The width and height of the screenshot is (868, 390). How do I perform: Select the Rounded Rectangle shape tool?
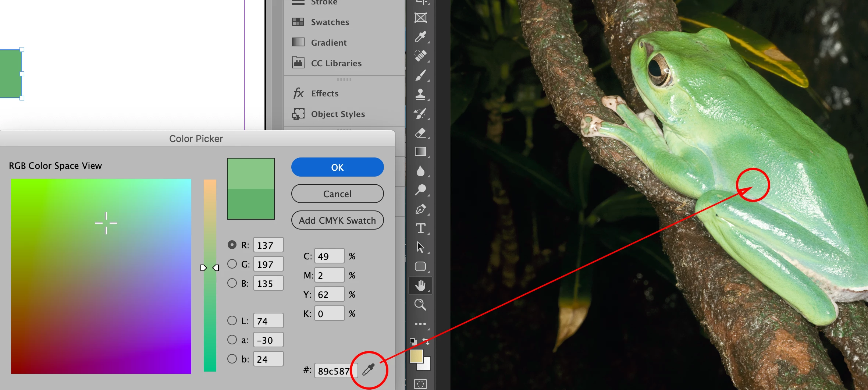click(420, 266)
